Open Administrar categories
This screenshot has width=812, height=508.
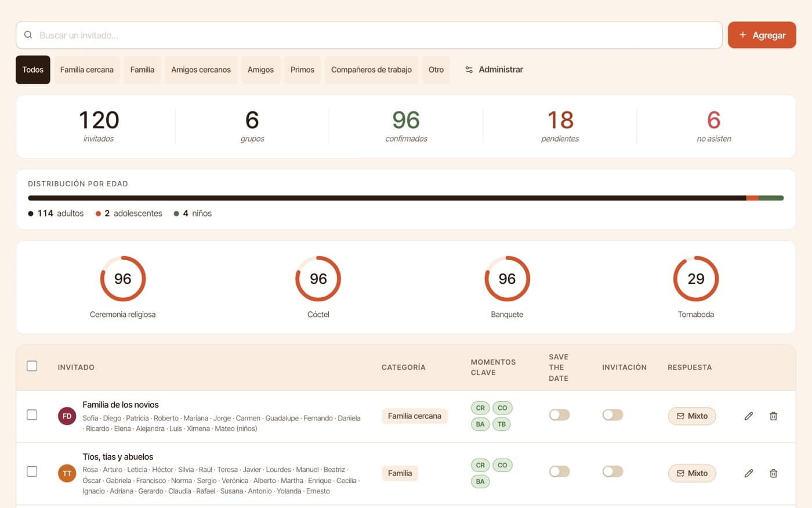coord(494,70)
